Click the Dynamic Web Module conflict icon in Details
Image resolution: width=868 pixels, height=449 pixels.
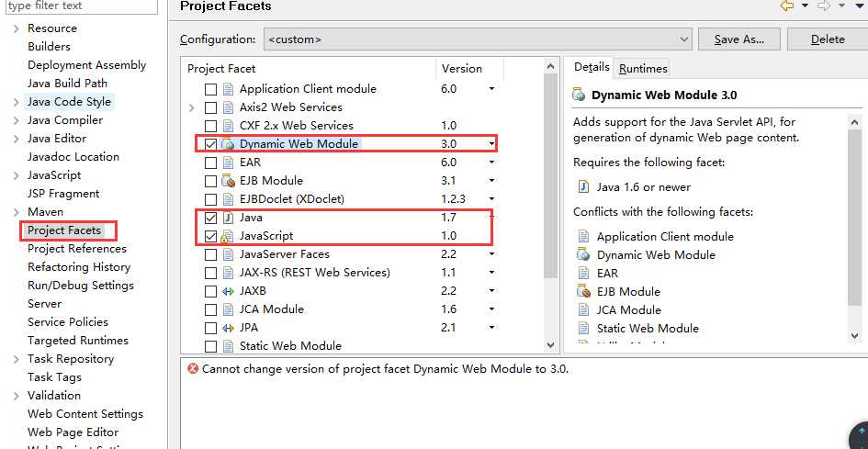[x=583, y=254]
